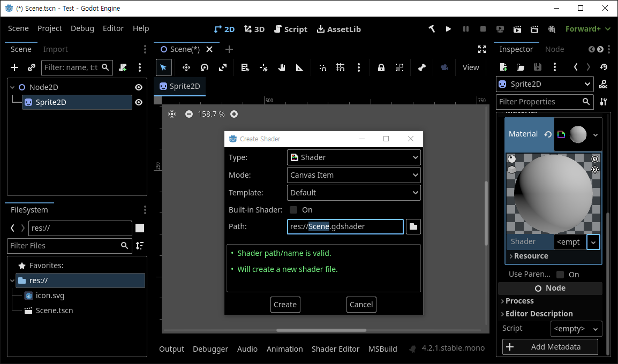618x364 pixels.
Task: Create a new resource in Inspector
Action: coord(503,67)
